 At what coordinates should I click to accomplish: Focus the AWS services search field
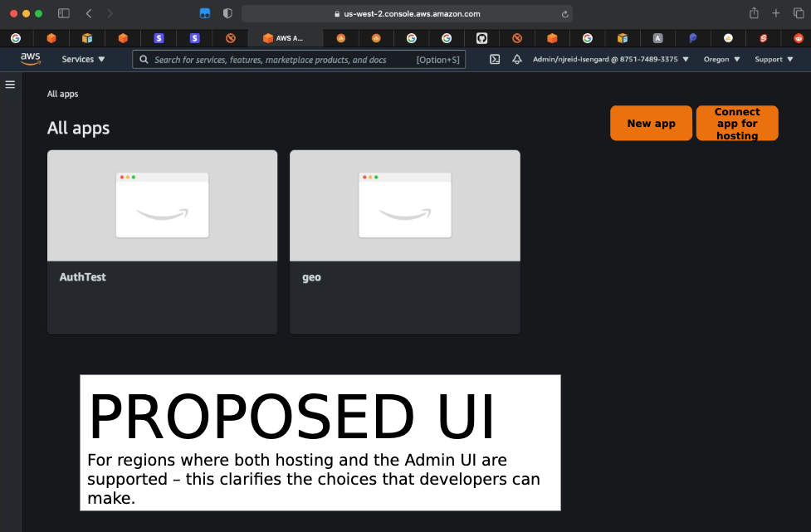pyautogui.click(x=299, y=60)
